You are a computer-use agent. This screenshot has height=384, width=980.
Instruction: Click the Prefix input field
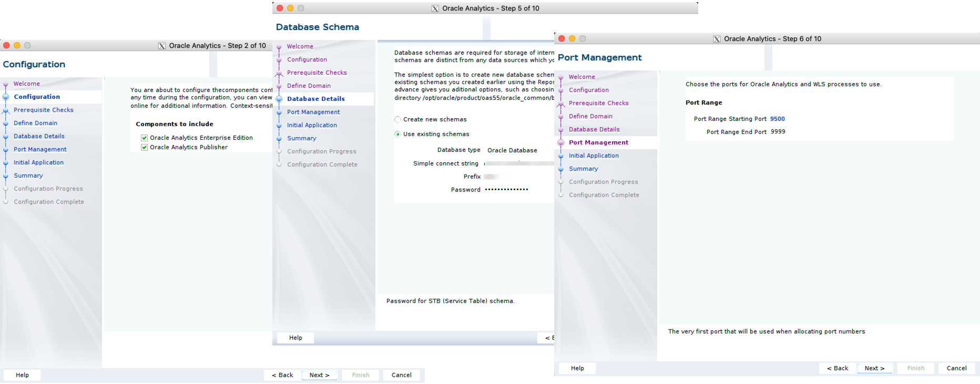pos(492,177)
